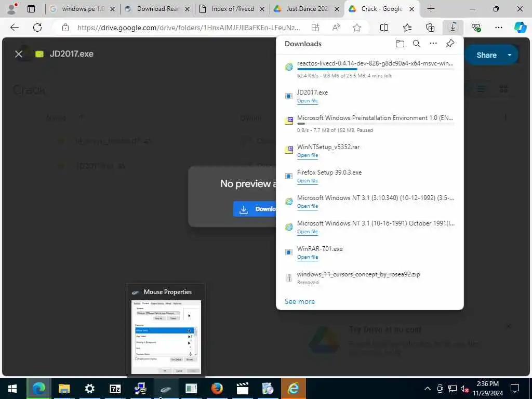The height and width of the screenshot is (399, 532).
Task: Open file link under Firefox Setup 39.0.3.exe
Action: [308, 180]
